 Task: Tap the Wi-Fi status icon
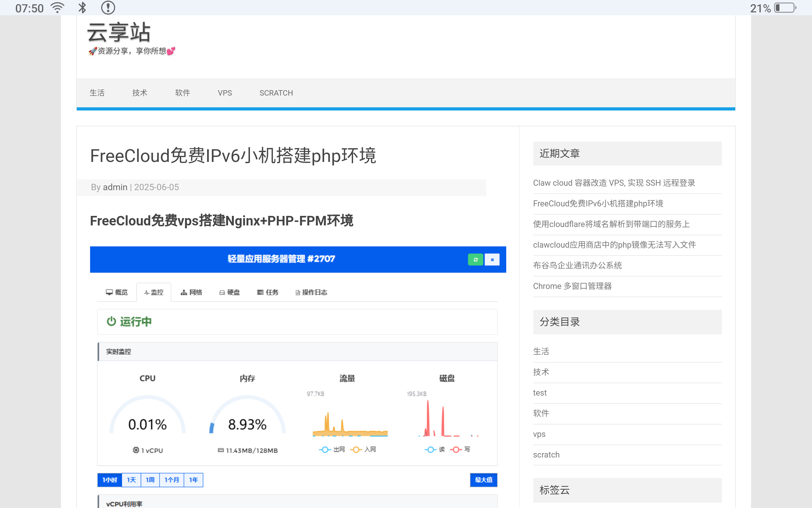pyautogui.click(x=57, y=8)
